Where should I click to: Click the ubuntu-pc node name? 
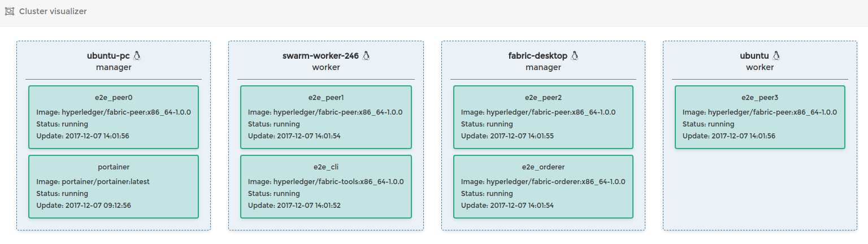[x=108, y=56]
